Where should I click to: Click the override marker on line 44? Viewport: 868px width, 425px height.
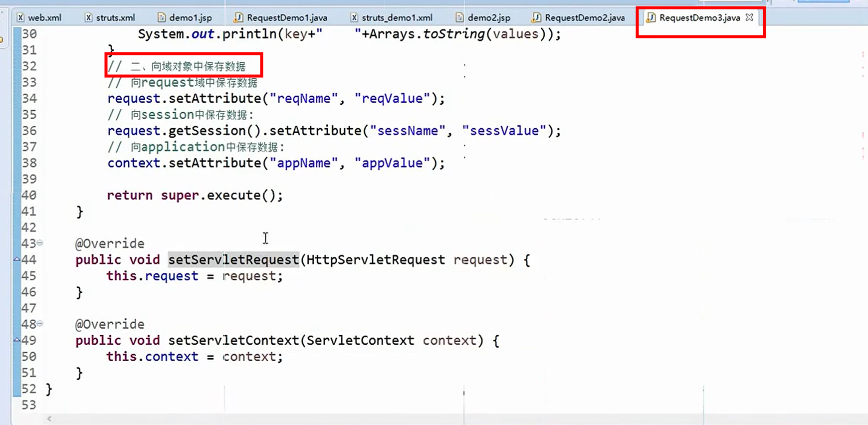pyautogui.click(x=16, y=259)
